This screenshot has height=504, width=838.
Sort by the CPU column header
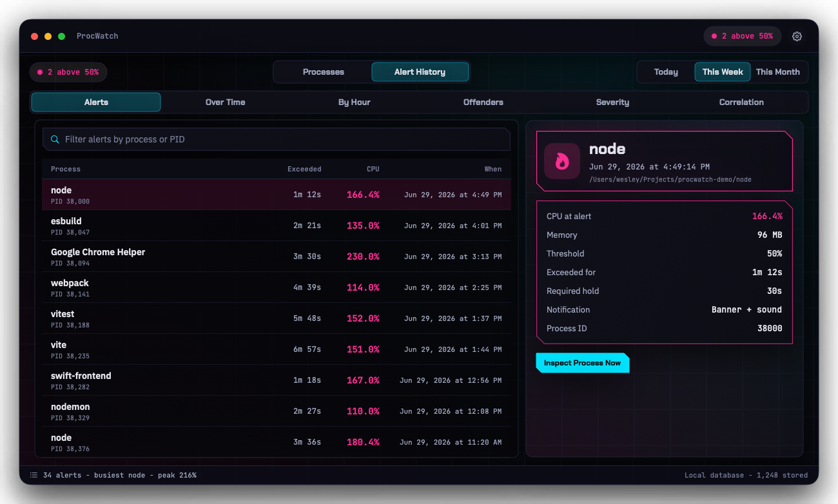pos(373,169)
